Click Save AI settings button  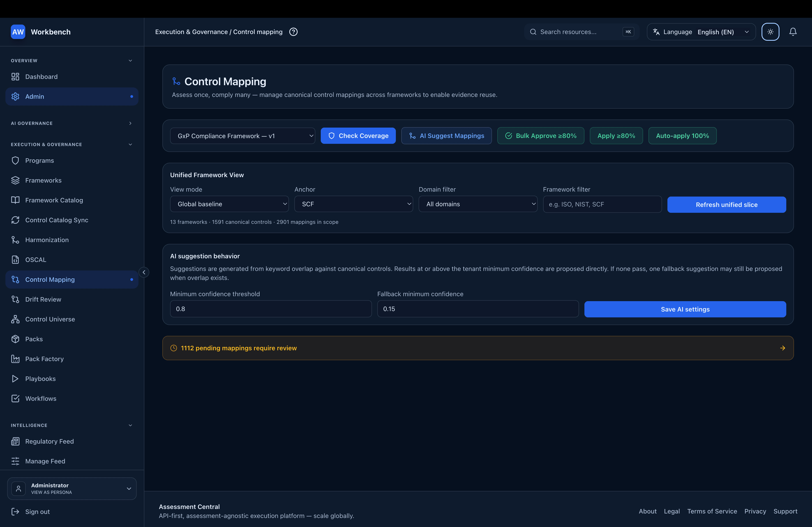pyautogui.click(x=685, y=309)
